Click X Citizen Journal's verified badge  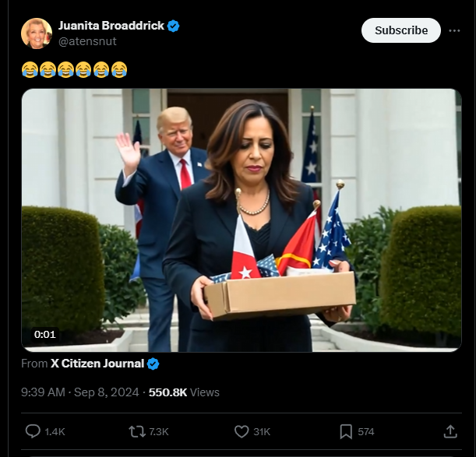point(153,364)
